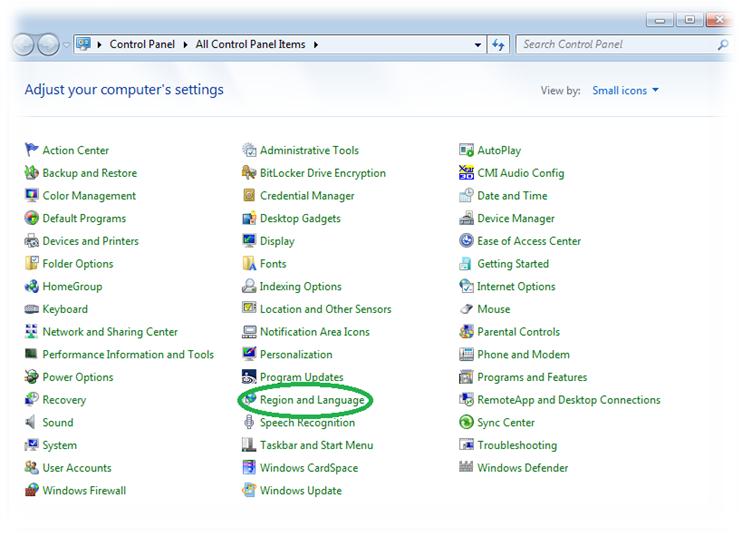Click the Action Center flag icon
Viewport: 741px width, 536px height.
click(31, 150)
